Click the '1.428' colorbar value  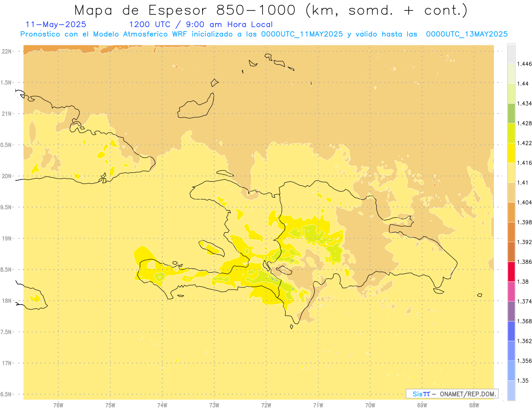(524, 123)
